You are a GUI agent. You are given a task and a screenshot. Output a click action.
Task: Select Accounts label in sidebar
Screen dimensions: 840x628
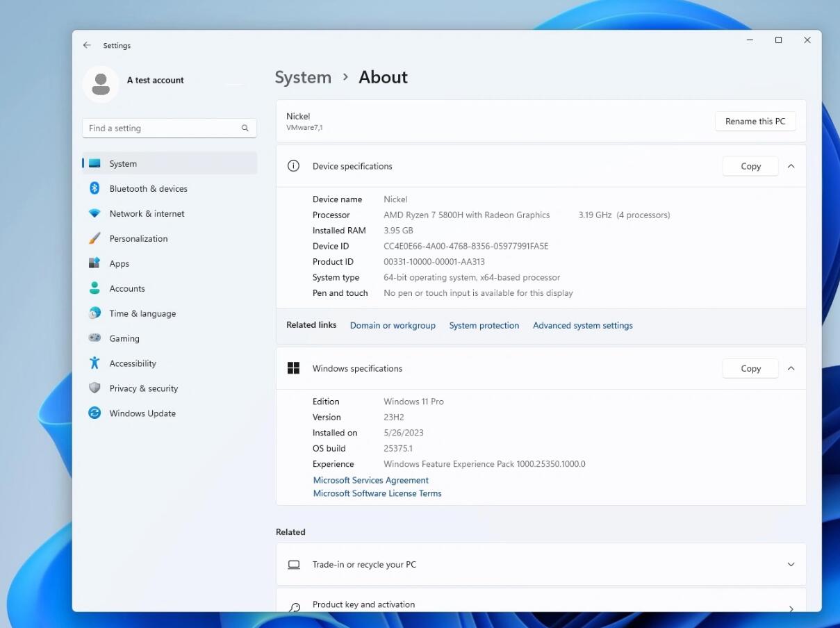point(127,288)
